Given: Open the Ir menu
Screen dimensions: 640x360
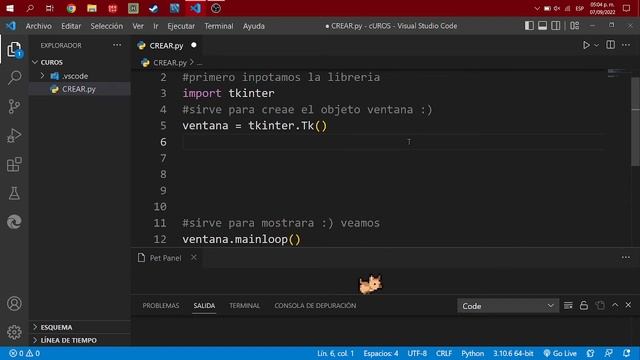Looking at the screenshot, I should 156,26.
